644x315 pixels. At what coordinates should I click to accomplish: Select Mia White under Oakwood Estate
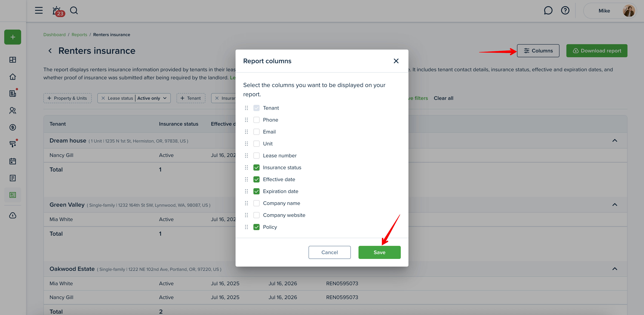tap(61, 283)
